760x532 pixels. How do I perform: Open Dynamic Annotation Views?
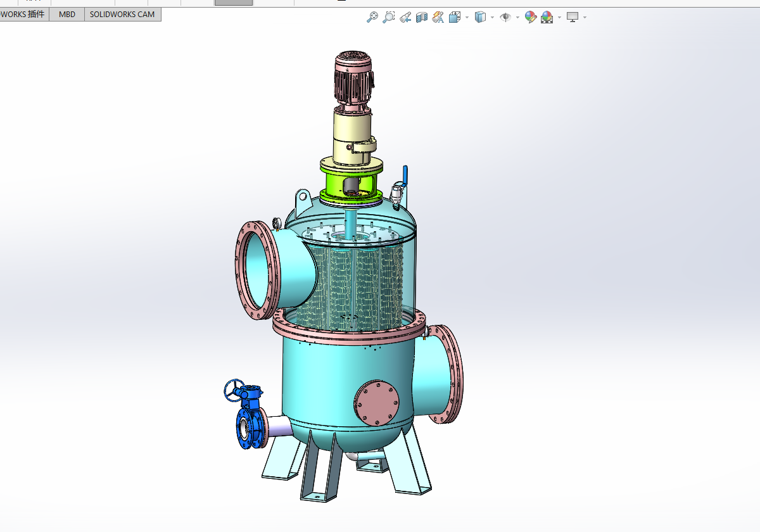438,17
